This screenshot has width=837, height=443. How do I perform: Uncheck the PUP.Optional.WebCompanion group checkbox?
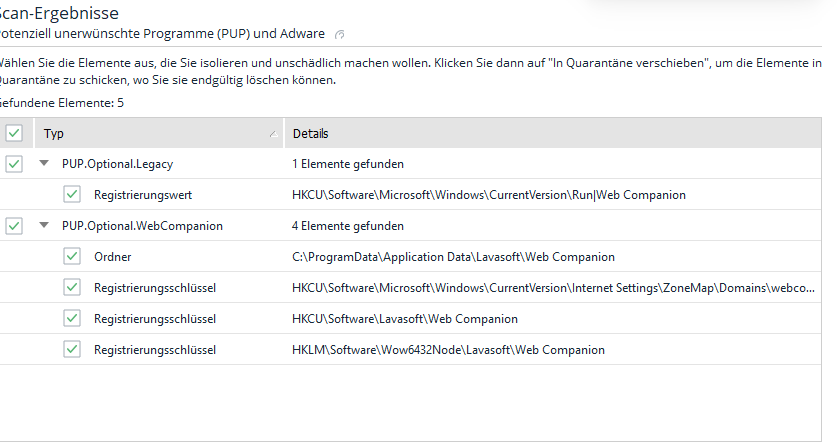pyautogui.click(x=14, y=226)
